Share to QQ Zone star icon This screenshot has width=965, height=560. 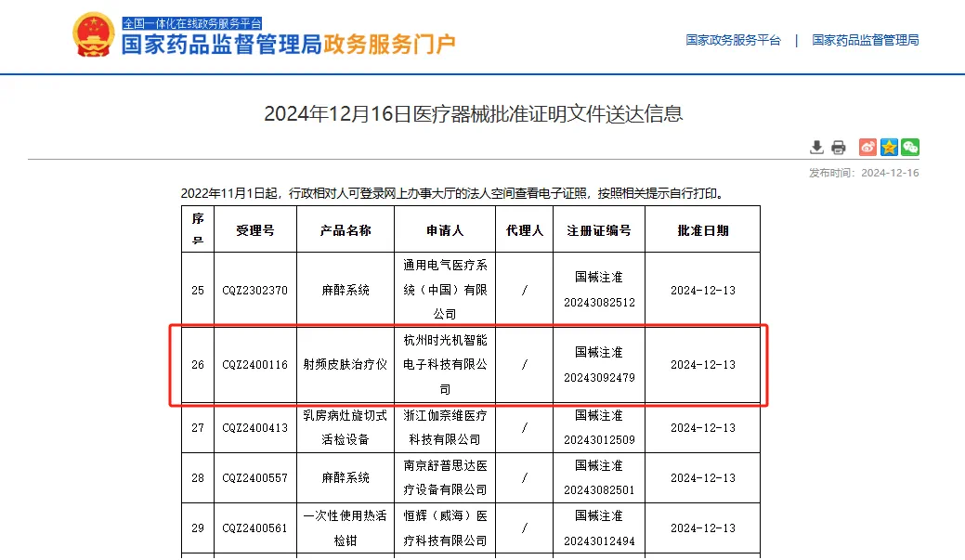[889, 147]
